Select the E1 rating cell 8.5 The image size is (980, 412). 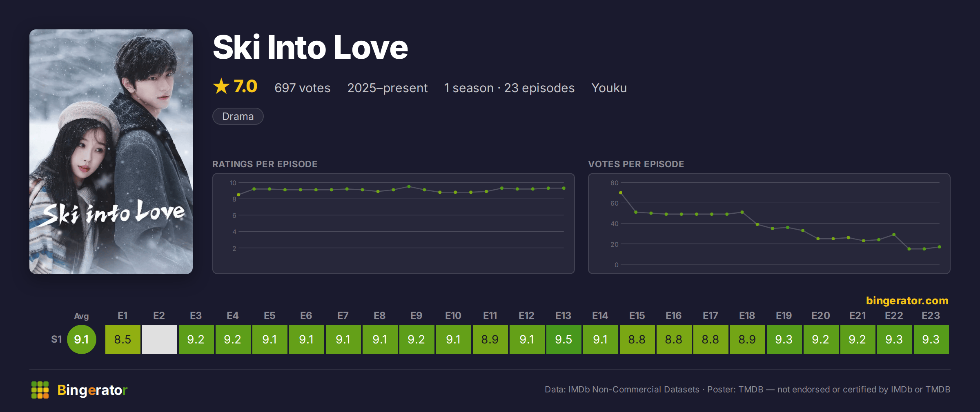click(x=123, y=339)
